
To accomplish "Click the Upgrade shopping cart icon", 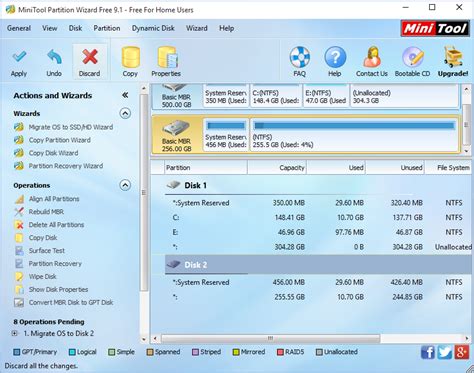I will point(453,57).
